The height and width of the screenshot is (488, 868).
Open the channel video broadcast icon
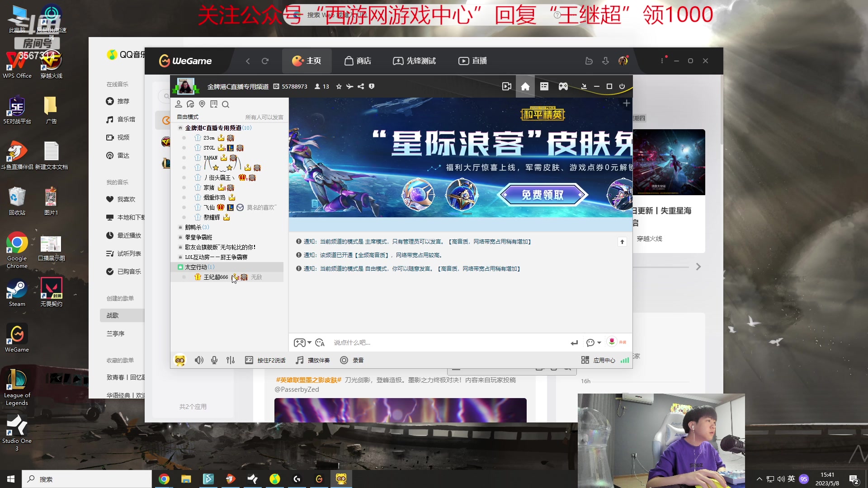click(x=507, y=86)
